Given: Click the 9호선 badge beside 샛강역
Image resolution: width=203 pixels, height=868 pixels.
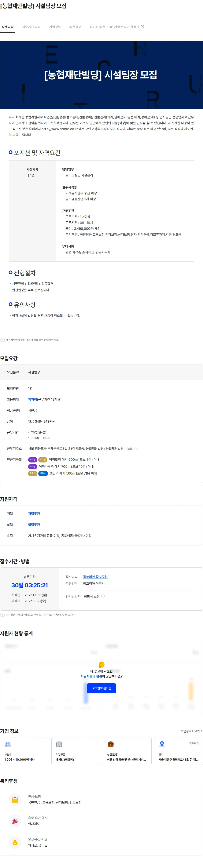Looking at the screenshot, I should 32,473.
